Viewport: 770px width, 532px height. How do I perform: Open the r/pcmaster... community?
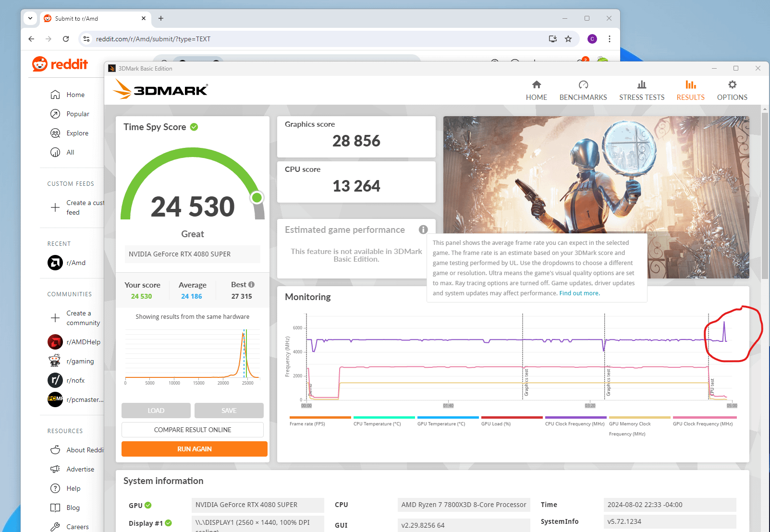tap(75, 399)
